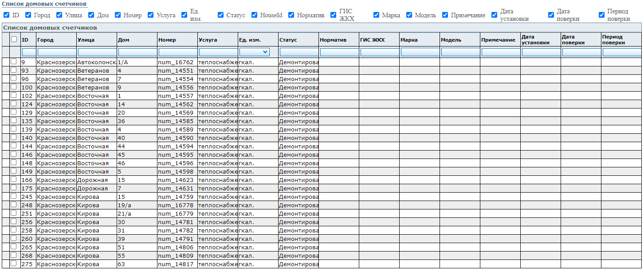This screenshot has height=271, width=644.
Task: Check the row with ID 93
Action: pos(14,70)
